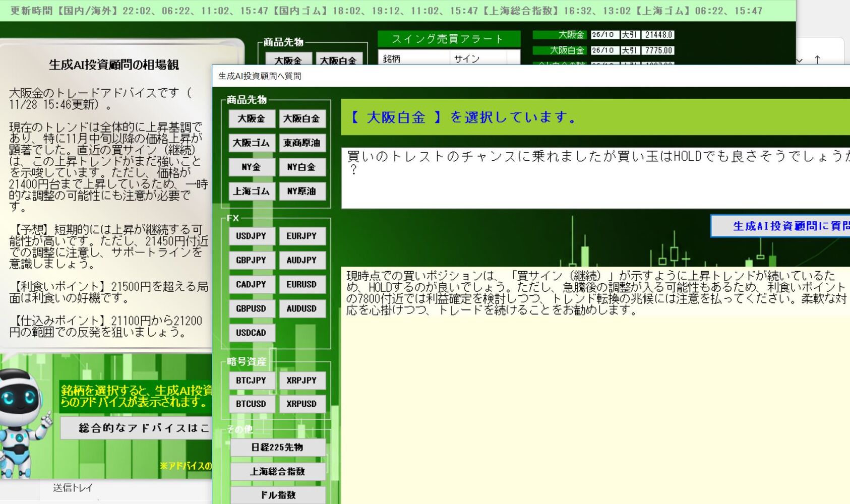The image size is (850, 504).
Task: Click the CADJPY button
Action: tap(251, 284)
